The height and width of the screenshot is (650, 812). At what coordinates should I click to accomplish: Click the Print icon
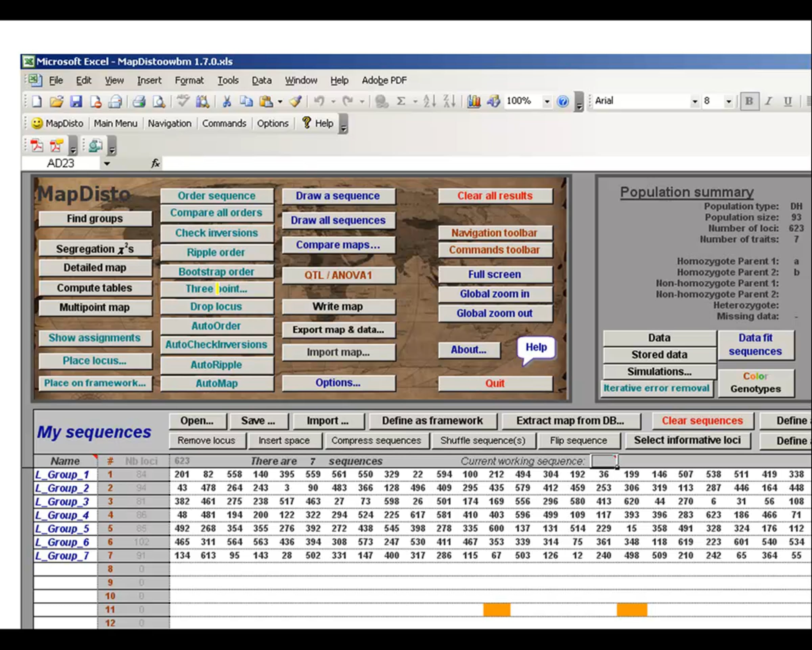(139, 101)
